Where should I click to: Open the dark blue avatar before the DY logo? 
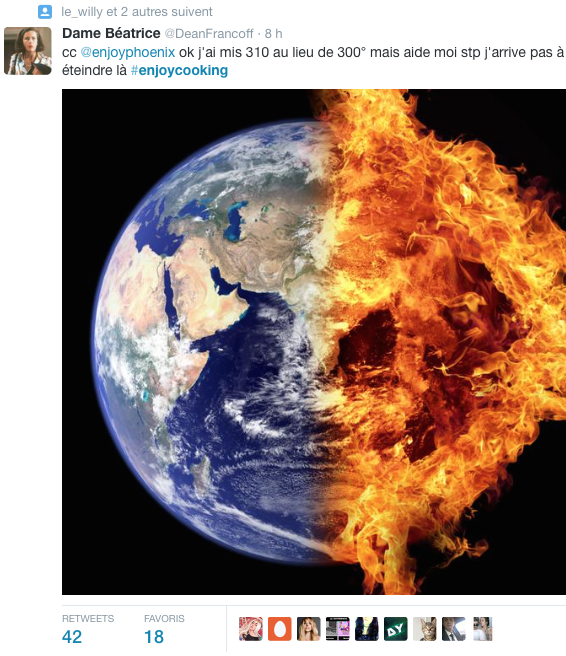tap(367, 629)
